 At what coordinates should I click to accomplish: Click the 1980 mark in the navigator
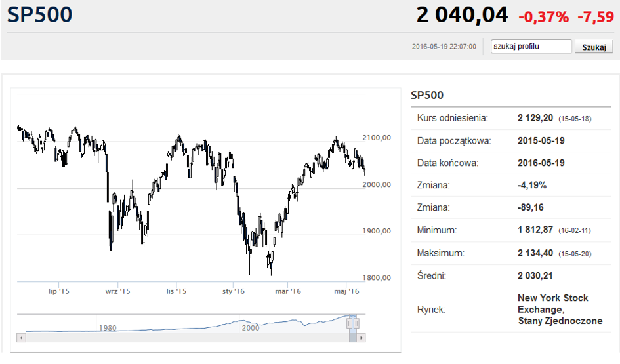tap(107, 327)
